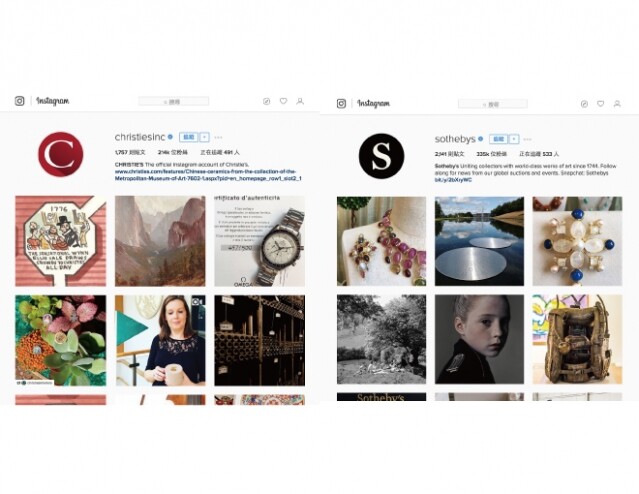Open the heart activity icon on Christie's page
Image resolution: width=639 pixels, height=494 pixels.
[283, 101]
